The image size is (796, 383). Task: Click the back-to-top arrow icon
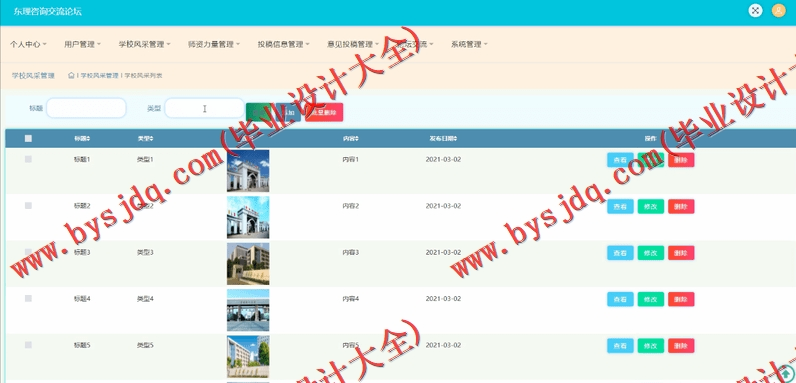pyautogui.click(x=785, y=373)
